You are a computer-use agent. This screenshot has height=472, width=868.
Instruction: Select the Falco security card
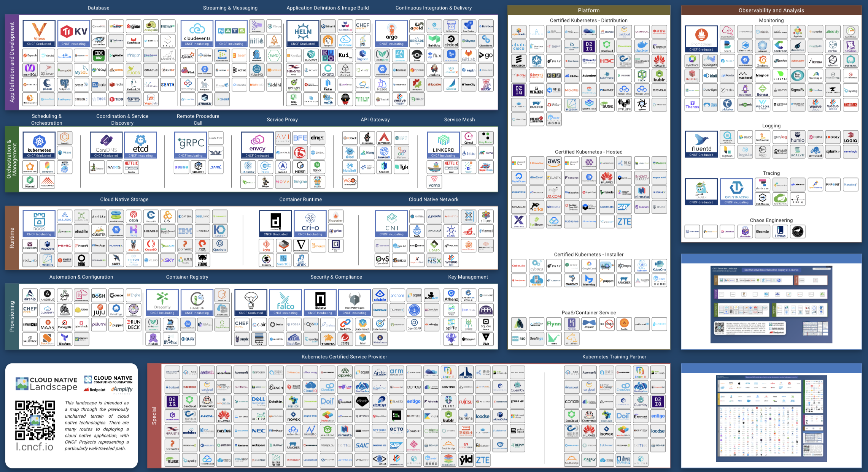click(x=285, y=302)
